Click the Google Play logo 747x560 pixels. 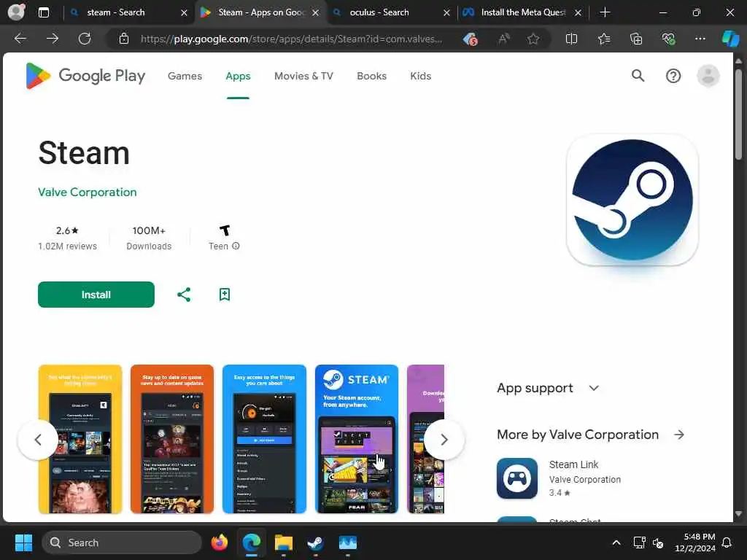pos(85,76)
